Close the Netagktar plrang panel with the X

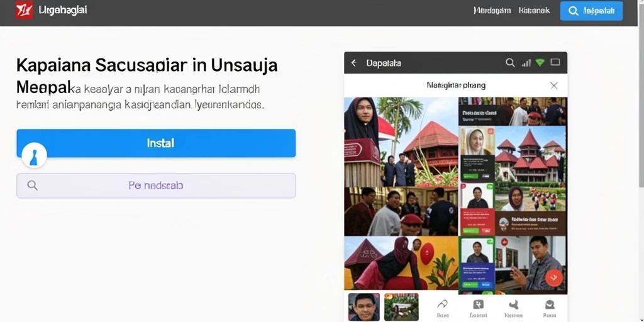tap(554, 86)
